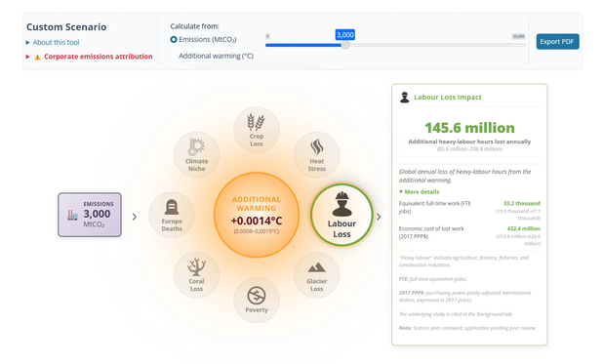This screenshot has height=364, width=603.
Task: Choose Additional warming (°C) radio option
Action: pyautogui.click(x=174, y=57)
